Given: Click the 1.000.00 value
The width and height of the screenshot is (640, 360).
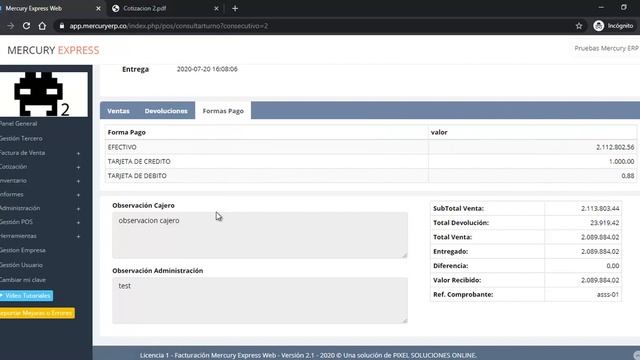Looking at the screenshot, I should (x=622, y=161).
